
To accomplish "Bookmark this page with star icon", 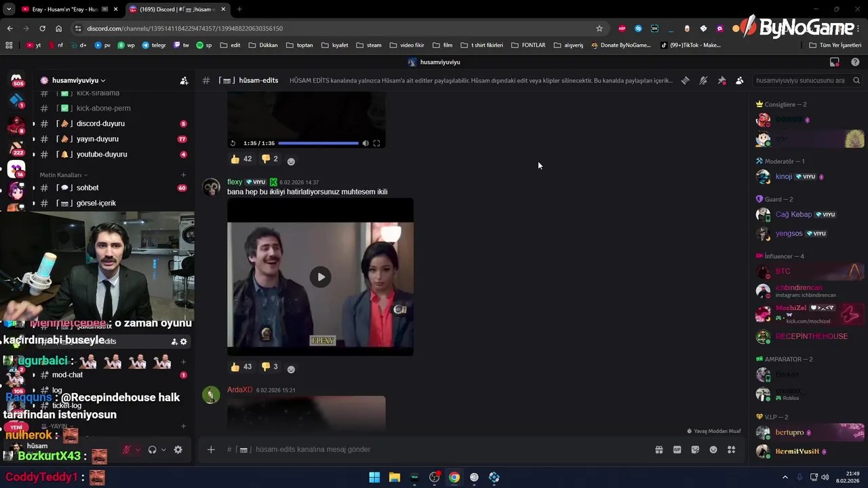I will pyautogui.click(x=599, y=28).
